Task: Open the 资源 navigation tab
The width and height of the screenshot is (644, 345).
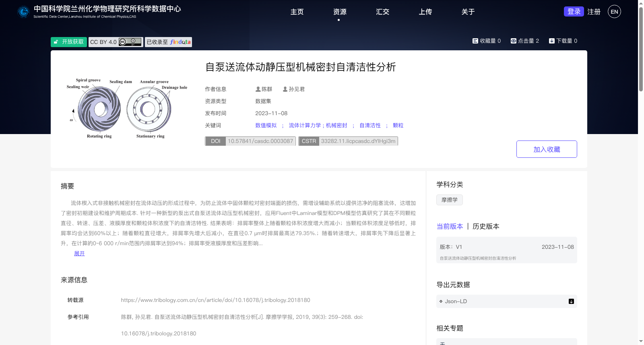Action: point(340,12)
